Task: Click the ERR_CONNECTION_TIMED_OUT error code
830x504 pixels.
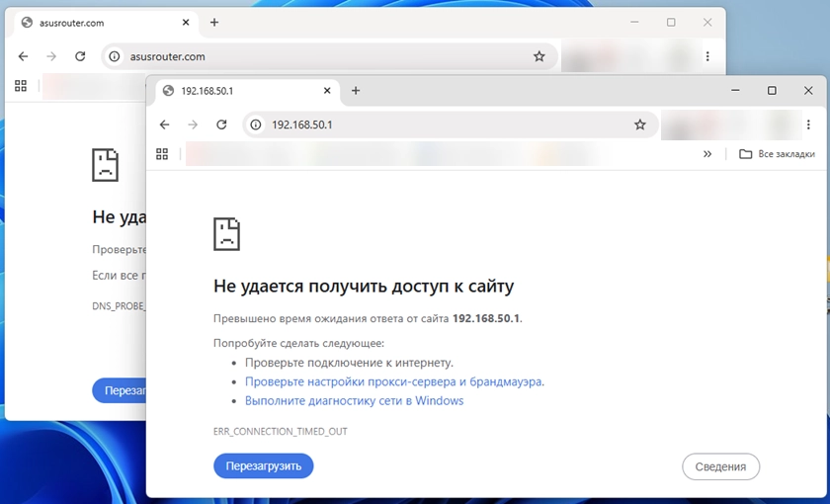Action: 280,432
